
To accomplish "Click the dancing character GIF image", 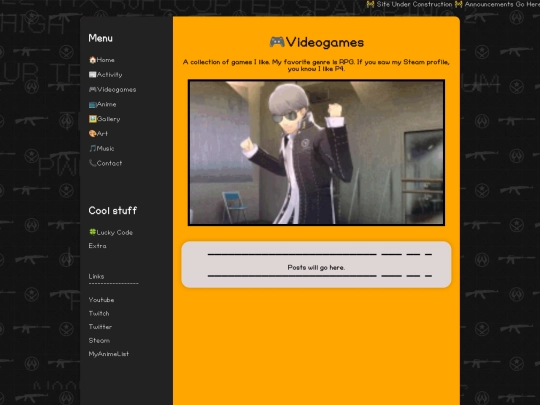I will pyautogui.click(x=316, y=153).
